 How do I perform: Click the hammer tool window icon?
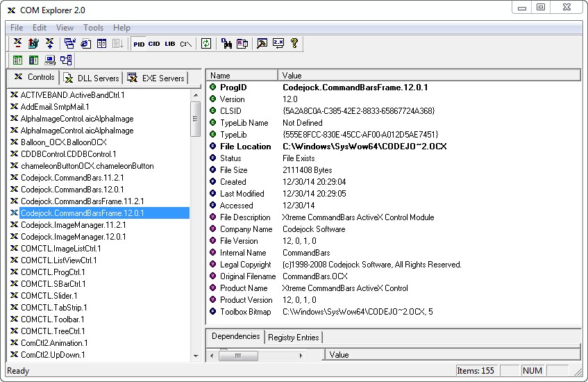coord(262,44)
